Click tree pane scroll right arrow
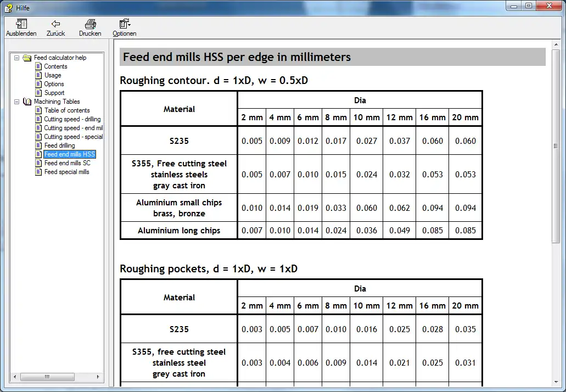Viewport: 566px width, 392px height. click(98, 377)
